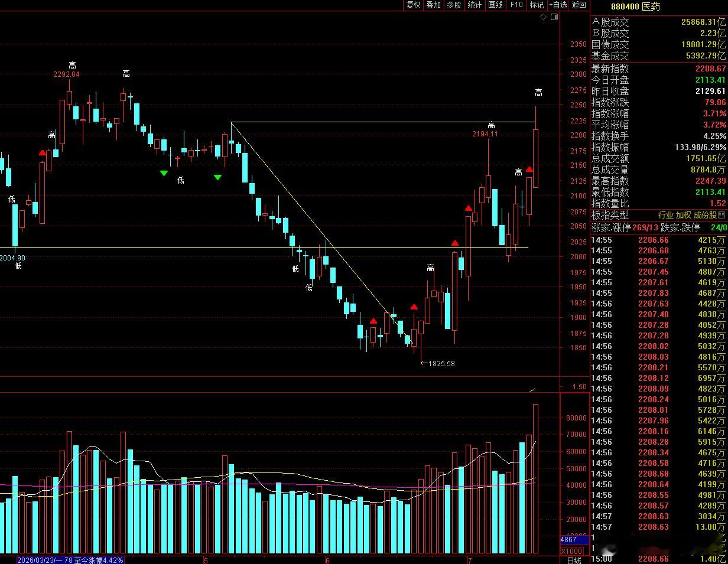The image size is (728, 564).
Task: Click the B股成交 row
Action: click(x=659, y=33)
